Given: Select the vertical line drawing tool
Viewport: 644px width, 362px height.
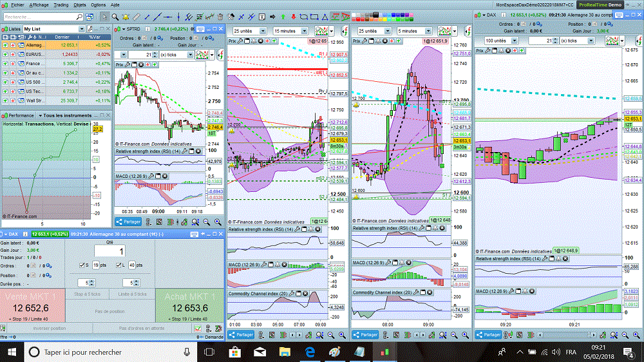Looking at the screenshot, I should (x=178, y=17).
